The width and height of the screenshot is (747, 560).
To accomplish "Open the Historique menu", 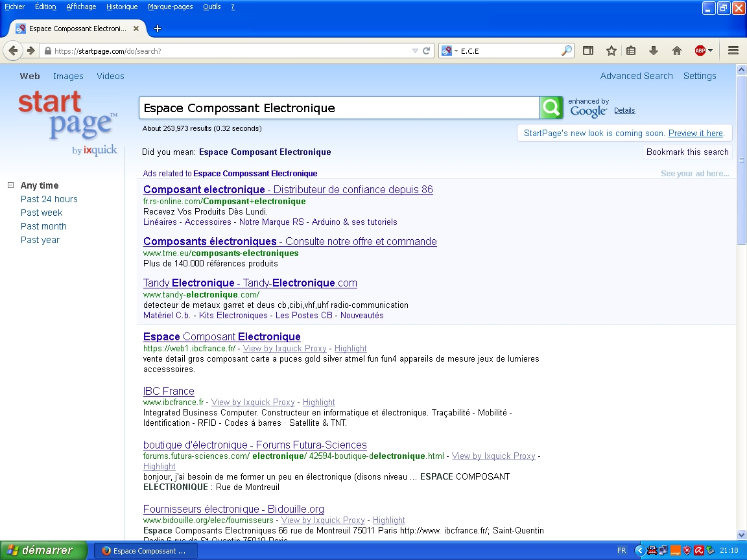I will pyautogui.click(x=122, y=6).
